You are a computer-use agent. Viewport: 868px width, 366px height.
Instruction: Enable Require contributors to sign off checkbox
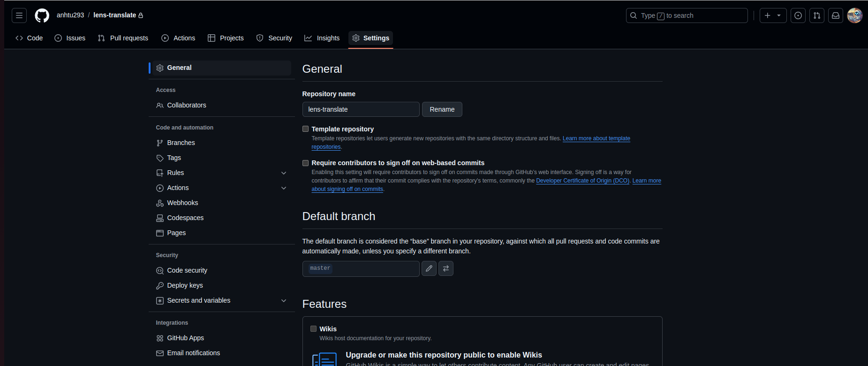pyautogui.click(x=305, y=163)
